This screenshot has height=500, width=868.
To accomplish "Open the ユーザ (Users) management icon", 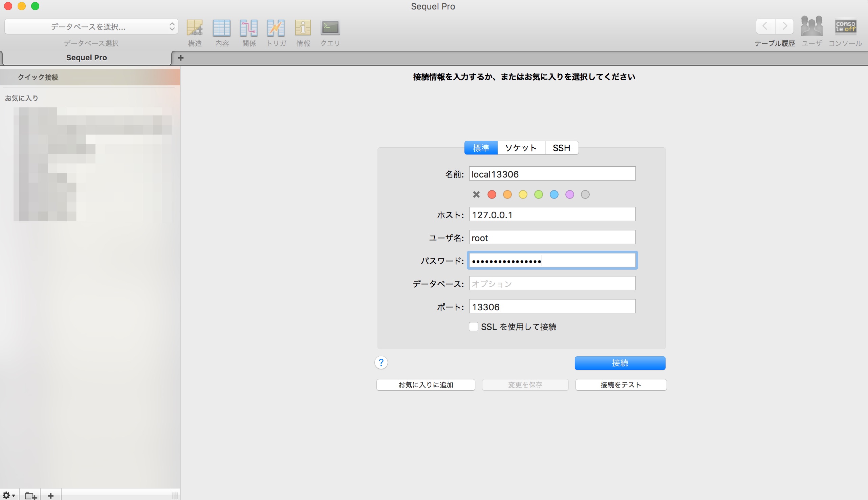I will coord(811,26).
